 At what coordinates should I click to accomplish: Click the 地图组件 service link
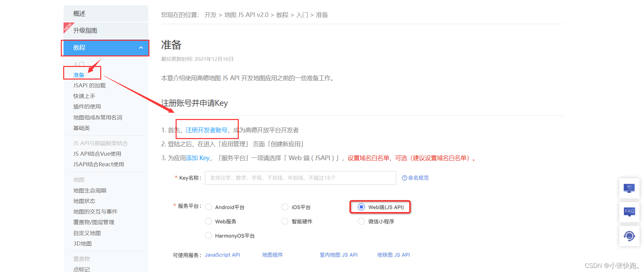point(272,255)
